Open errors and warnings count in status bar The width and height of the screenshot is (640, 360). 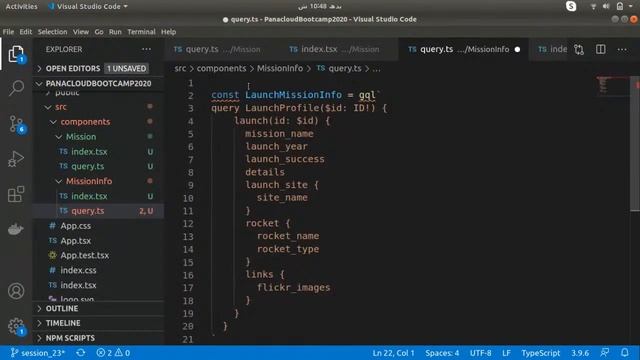pyautogui.click(x=113, y=353)
